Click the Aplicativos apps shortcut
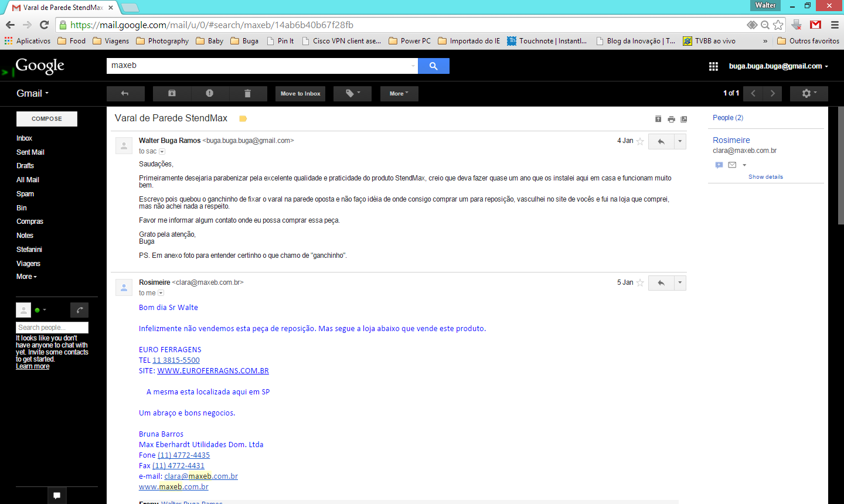The height and width of the screenshot is (504, 844). coord(28,41)
